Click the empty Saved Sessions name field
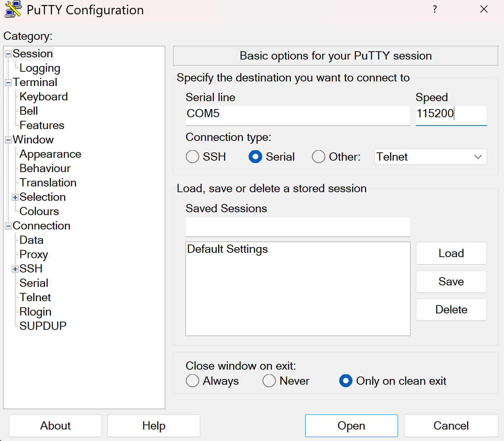Image resolution: width=504 pixels, height=441 pixels. pyautogui.click(x=298, y=227)
